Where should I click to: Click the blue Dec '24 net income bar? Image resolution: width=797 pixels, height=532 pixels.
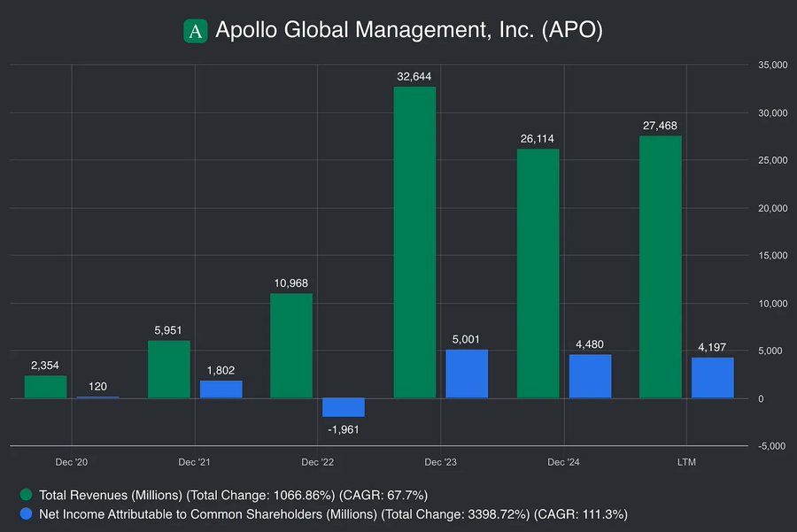pyautogui.click(x=590, y=376)
